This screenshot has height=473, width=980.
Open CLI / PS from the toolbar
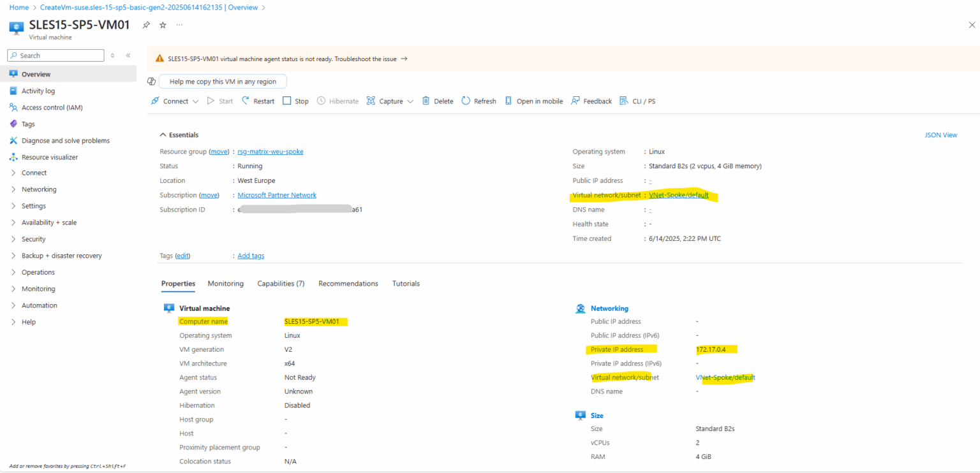637,101
